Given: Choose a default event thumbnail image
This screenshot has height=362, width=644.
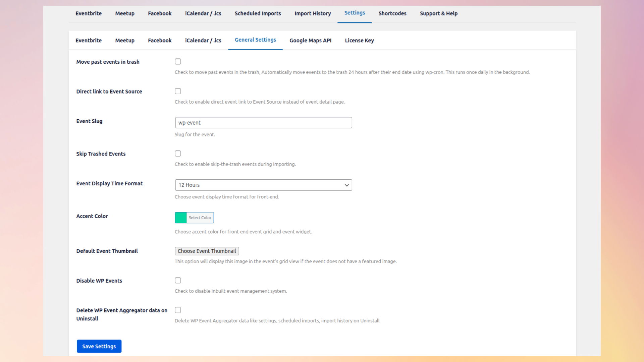Looking at the screenshot, I should pos(207,251).
